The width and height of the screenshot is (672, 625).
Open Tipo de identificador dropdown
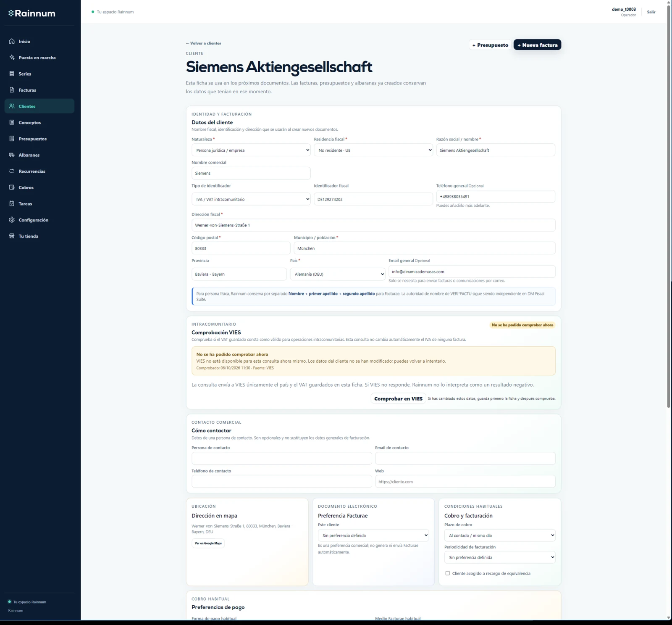tap(251, 199)
